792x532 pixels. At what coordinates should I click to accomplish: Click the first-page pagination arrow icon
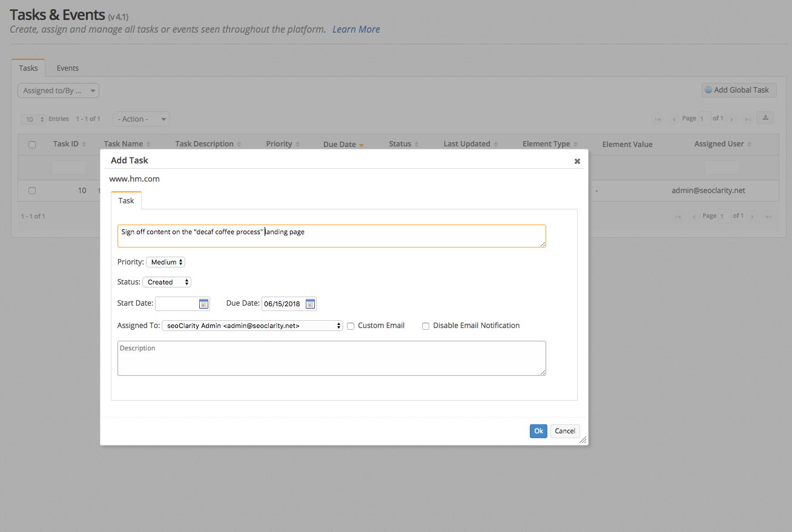[x=658, y=119]
